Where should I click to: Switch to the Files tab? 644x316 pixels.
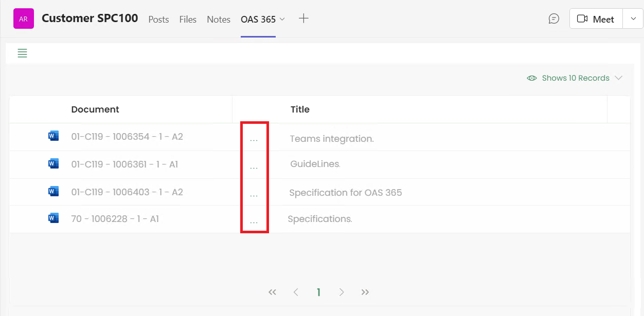point(188,20)
